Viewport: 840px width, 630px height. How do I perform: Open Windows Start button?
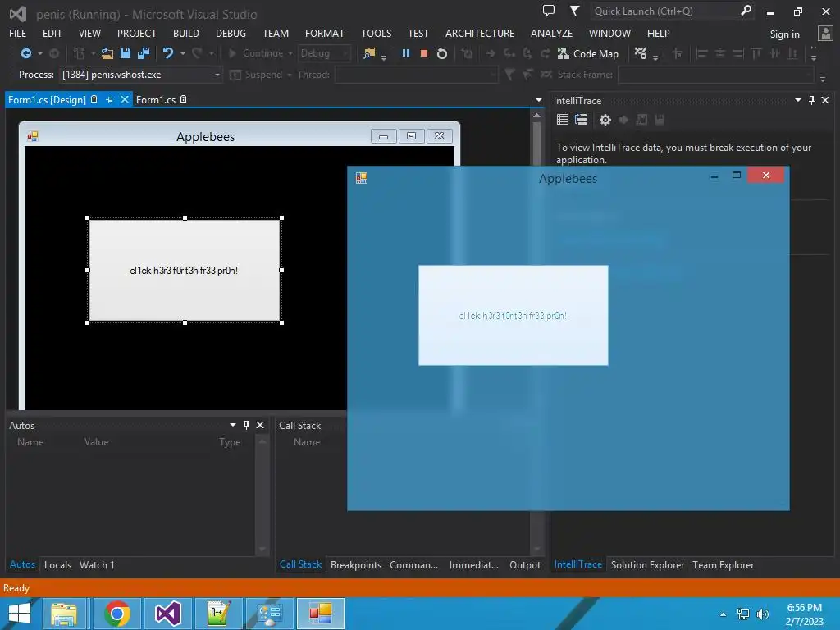click(20, 614)
